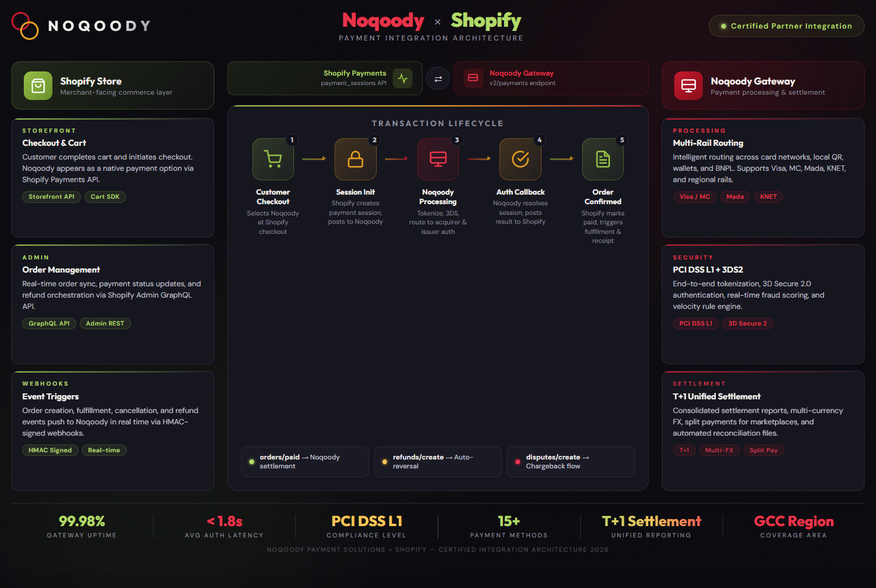This screenshot has height=588, width=876.
Task: Click the 'Customer Checkout' step label
Action: 273,197
